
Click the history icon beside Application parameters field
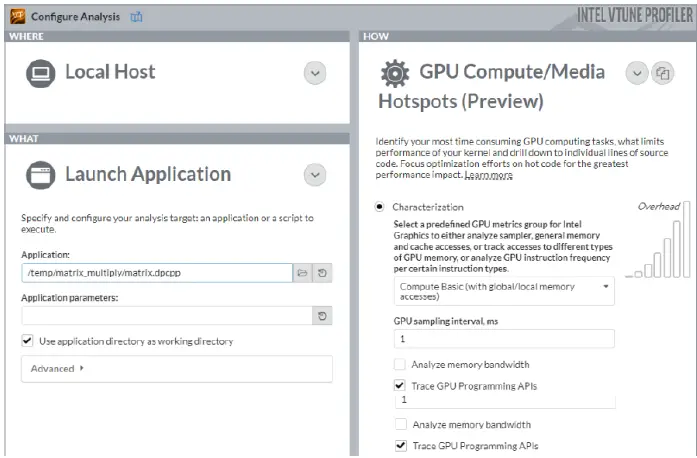click(x=322, y=316)
